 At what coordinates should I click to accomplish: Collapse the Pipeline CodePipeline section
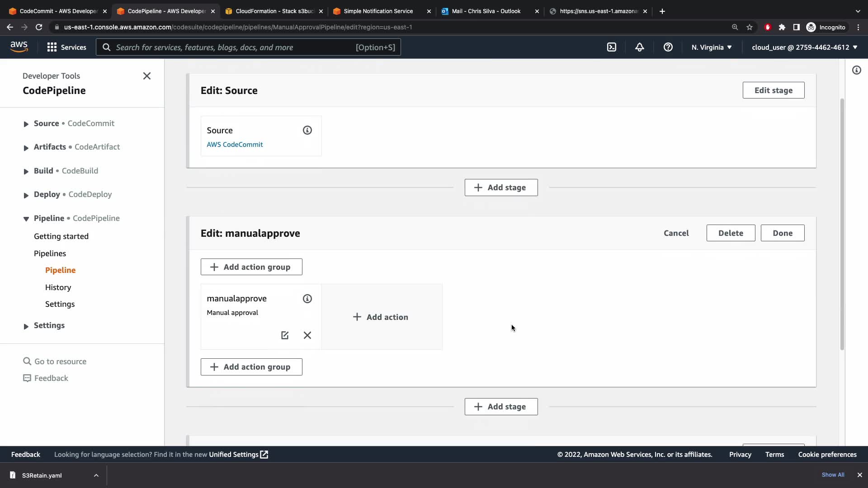[26, 219]
